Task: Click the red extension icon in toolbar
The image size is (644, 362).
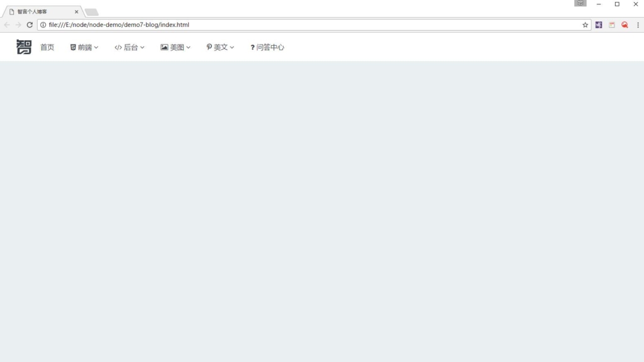Action: tap(625, 25)
